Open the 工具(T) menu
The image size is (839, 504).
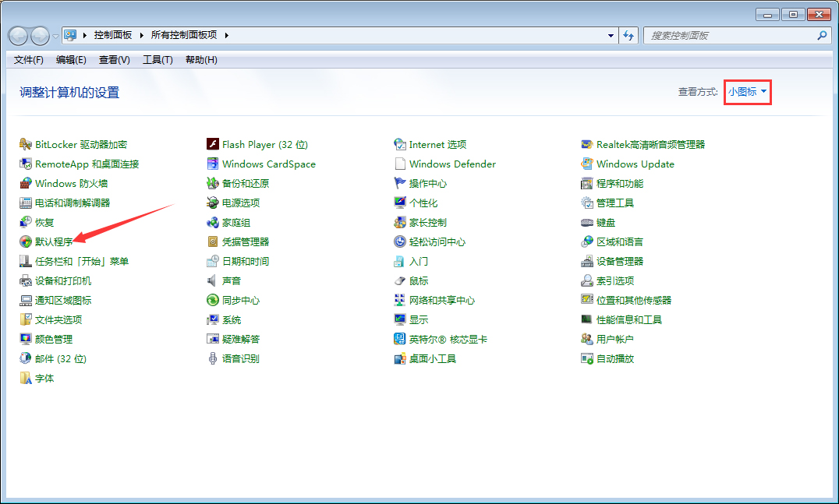(157, 60)
